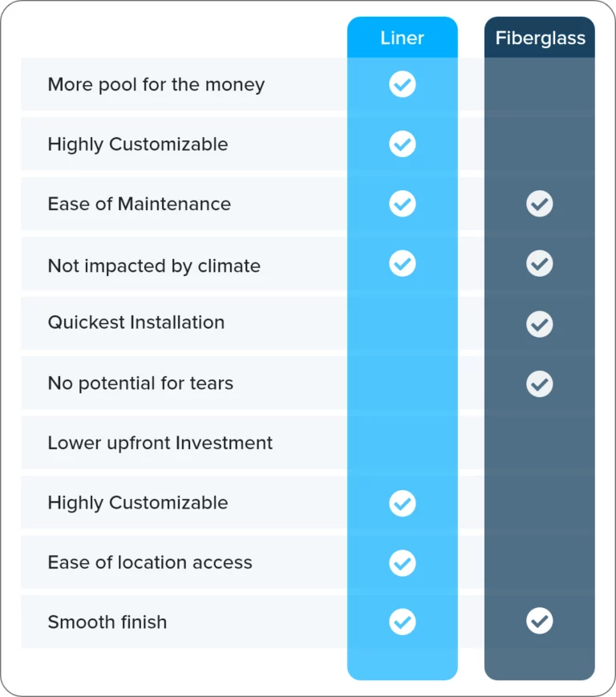
Task: Click Fiberglass checkmark for Quickest Installation
Action: (540, 324)
